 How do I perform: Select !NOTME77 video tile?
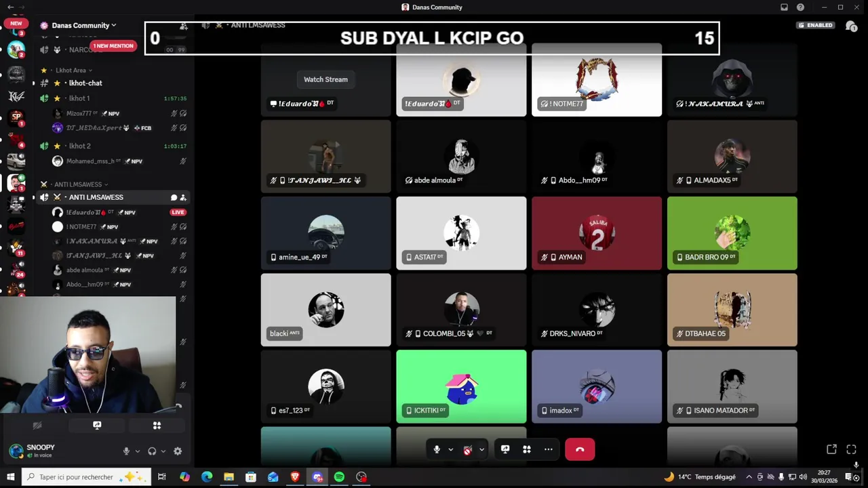[x=597, y=80]
